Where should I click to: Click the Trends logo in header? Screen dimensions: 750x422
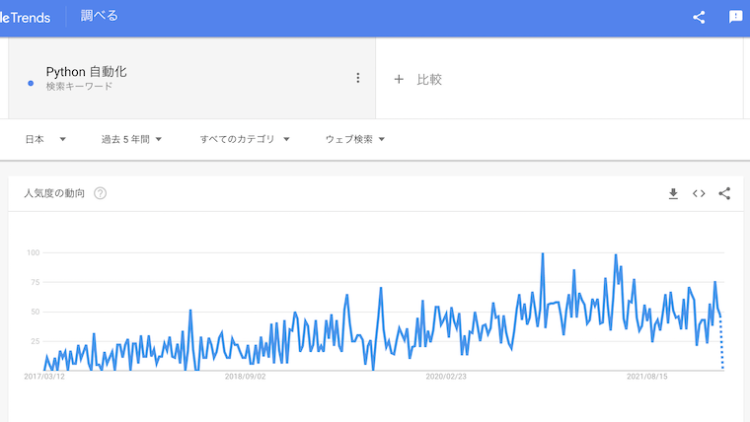tap(25, 16)
